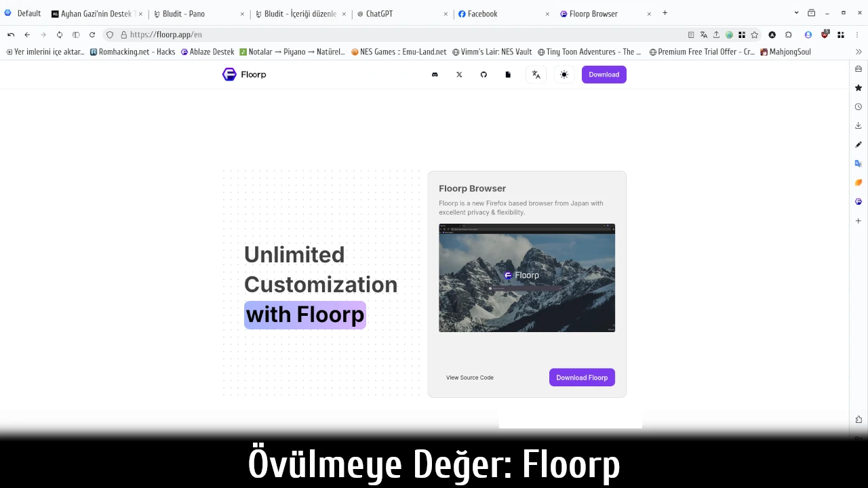Click the site security padlock icon

(123, 35)
